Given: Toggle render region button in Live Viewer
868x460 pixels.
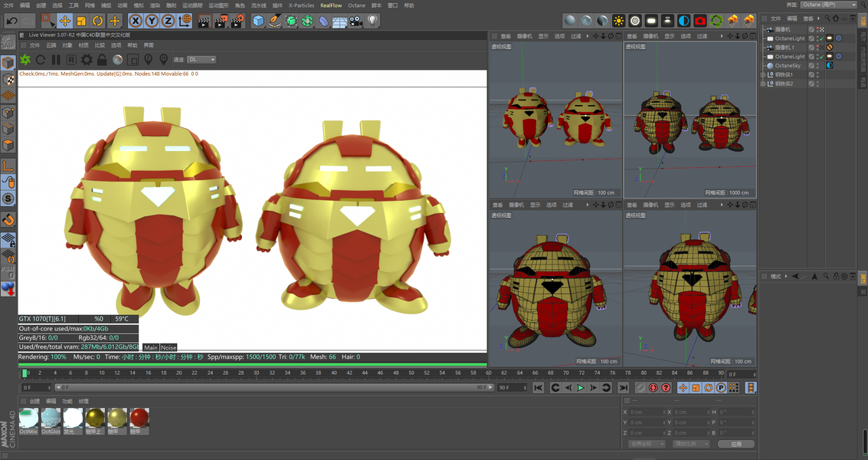Looking at the screenshot, I should [x=133, y=59].
